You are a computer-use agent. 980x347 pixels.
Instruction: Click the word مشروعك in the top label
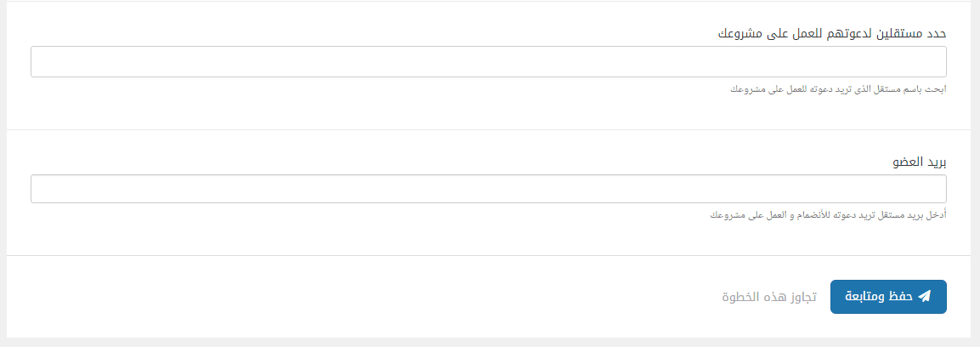click(740, 34)
